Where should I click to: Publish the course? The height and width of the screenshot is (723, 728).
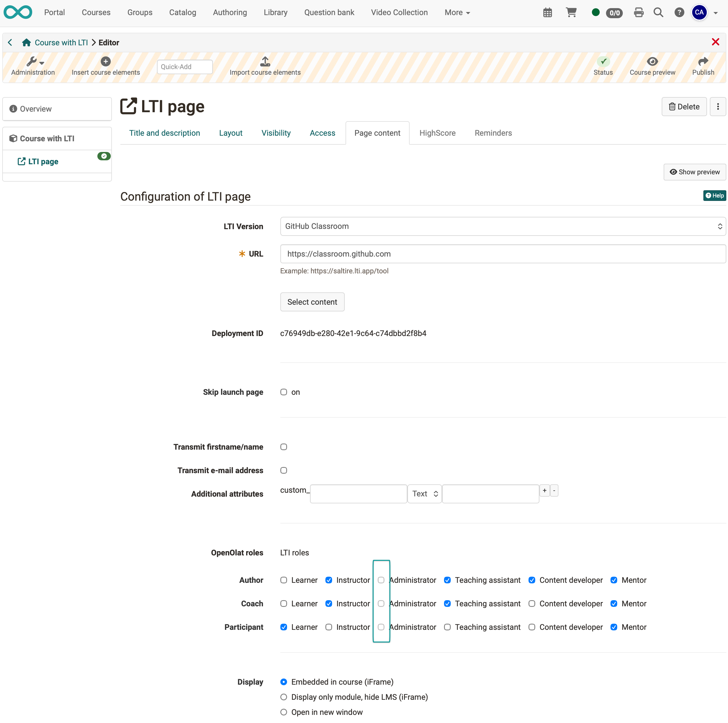[x=703, y=66]
